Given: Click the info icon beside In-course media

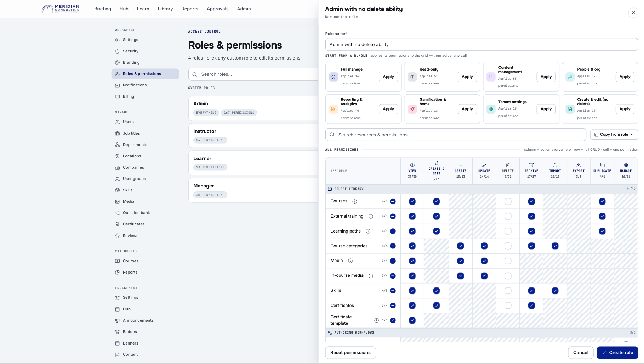Looking at the screenshot, I should point(371,276).
